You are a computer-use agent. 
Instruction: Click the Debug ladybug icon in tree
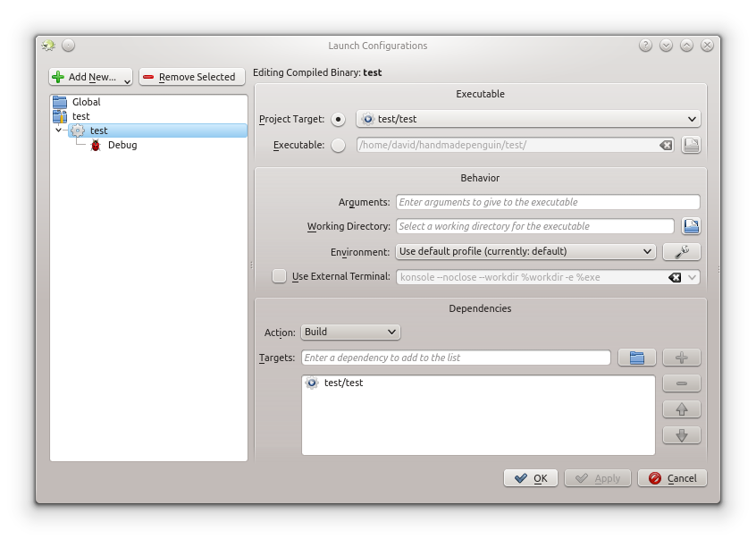tap(96, 145)
